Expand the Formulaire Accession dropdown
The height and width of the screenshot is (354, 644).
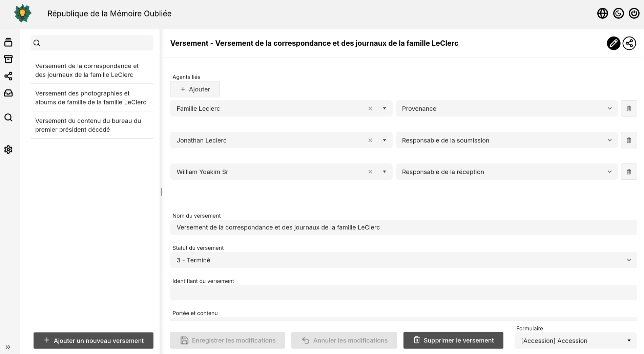629,340
